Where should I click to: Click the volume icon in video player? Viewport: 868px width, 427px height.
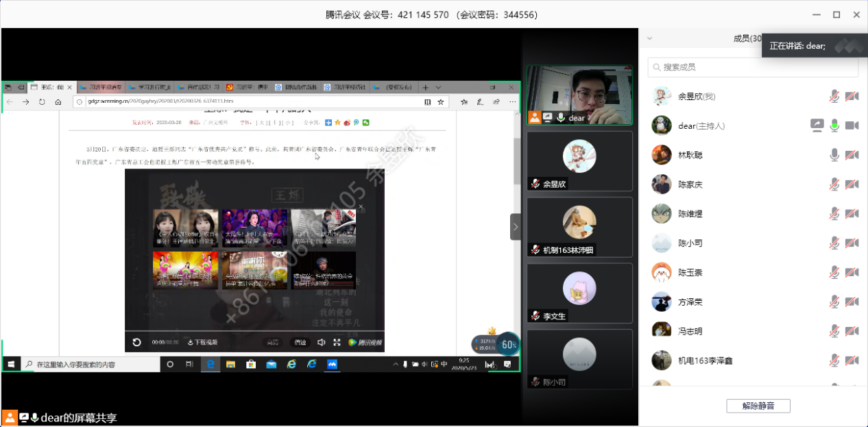[321, 343]
